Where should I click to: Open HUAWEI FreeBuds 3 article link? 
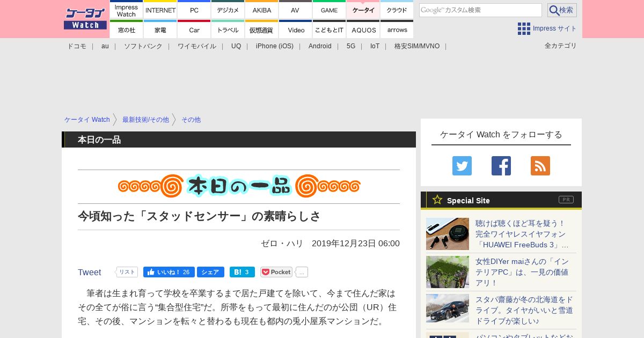522,234
